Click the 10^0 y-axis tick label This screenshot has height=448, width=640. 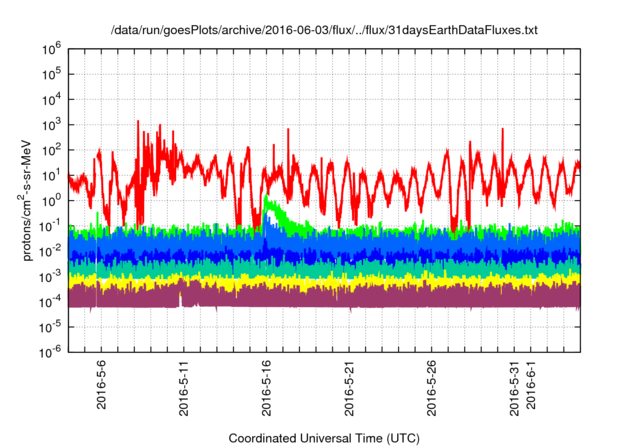(x=51, y=201)
